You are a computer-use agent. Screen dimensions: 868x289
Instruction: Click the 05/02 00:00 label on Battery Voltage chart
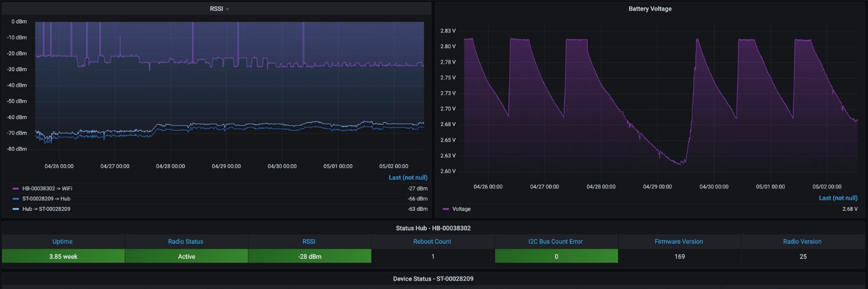pyautogui.click(x=828, y=187)
